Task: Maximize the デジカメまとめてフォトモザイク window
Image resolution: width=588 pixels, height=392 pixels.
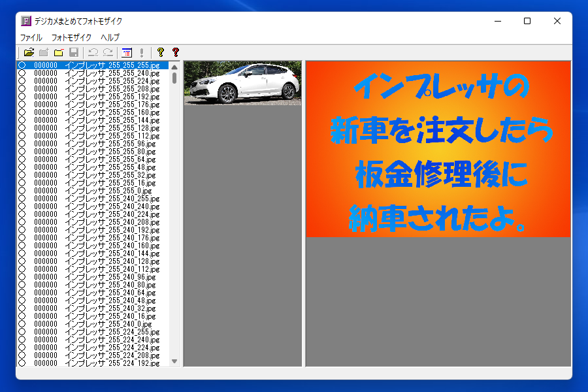Action: click(527, 21)
